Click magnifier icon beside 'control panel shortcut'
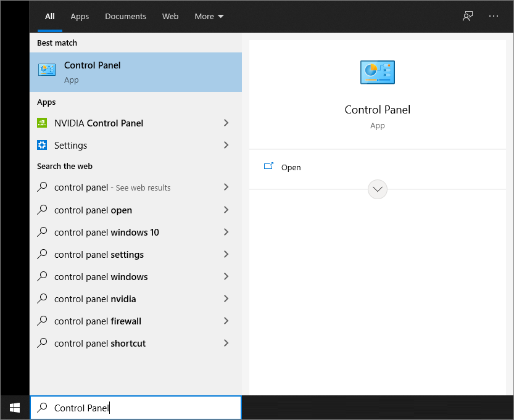The image size is (514, 420). tap(42, 343)
